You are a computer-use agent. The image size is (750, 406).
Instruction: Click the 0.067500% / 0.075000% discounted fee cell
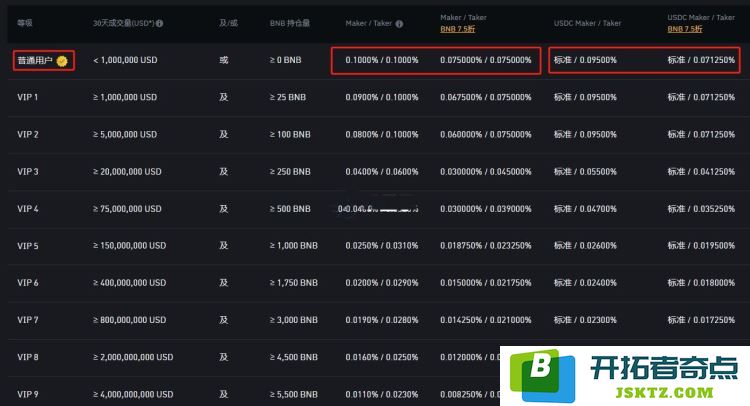pyautogui.click(x=485, y=97)
